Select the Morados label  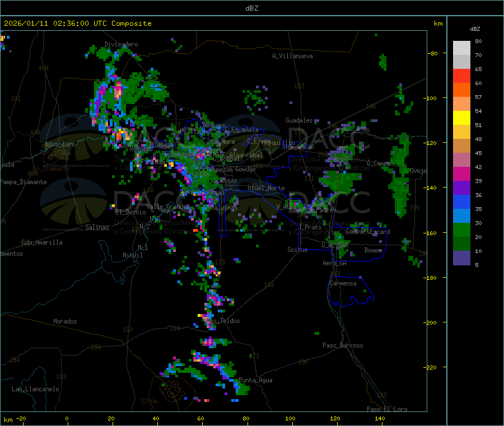[65, 321]
